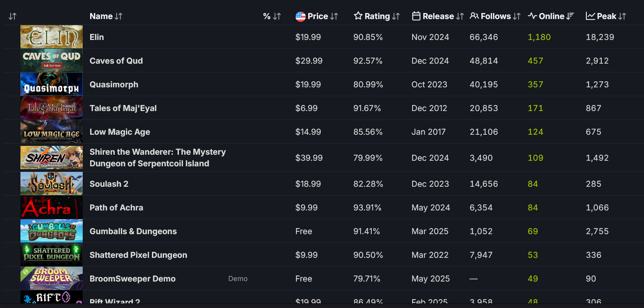Image resolution: width=644 pixels, height=308 pixels.
Task: Open the Caves of Qud game page
Action: [116, 61]
